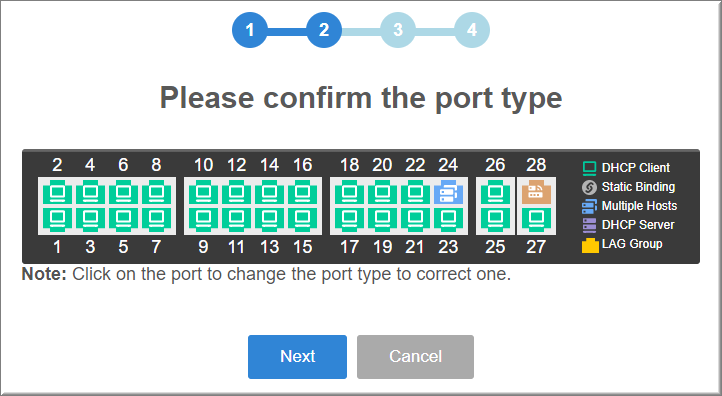Click the Next button
The width and height of the screenshot is (722, 396).
(x=297, y=357)
